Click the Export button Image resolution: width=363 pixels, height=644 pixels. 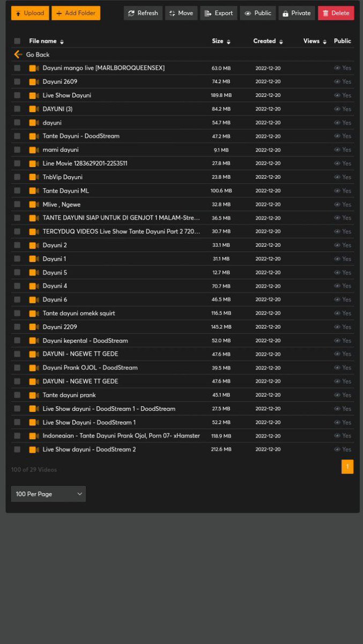click(219, 13)
